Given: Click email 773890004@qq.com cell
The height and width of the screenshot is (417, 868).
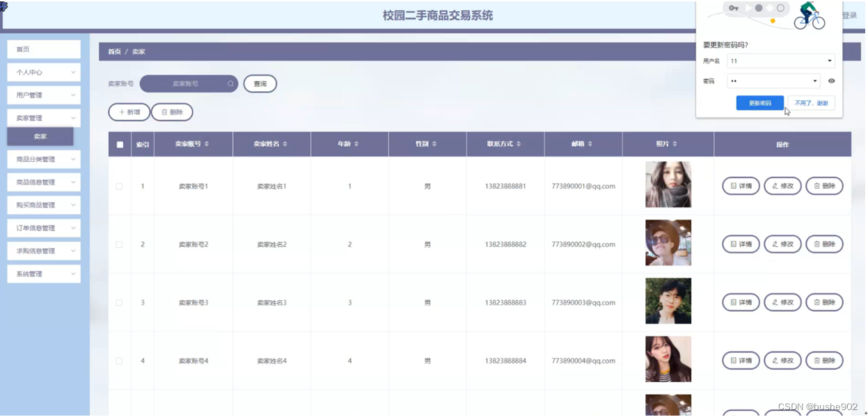Looking at the screenshot, I should tap(583, 361).
